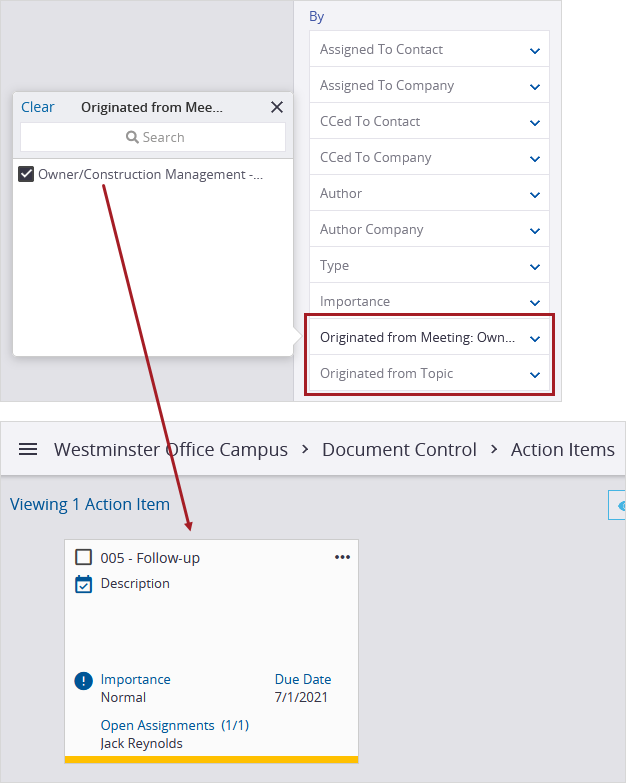Screen dimensions: 626x783
Task: Click the 7/1/2021 due date value
Action: 301,697
